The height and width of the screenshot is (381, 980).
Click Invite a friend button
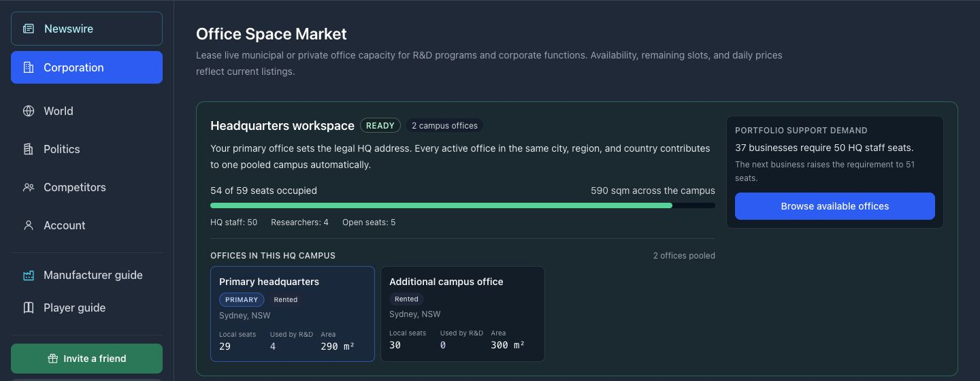[86, 359]
